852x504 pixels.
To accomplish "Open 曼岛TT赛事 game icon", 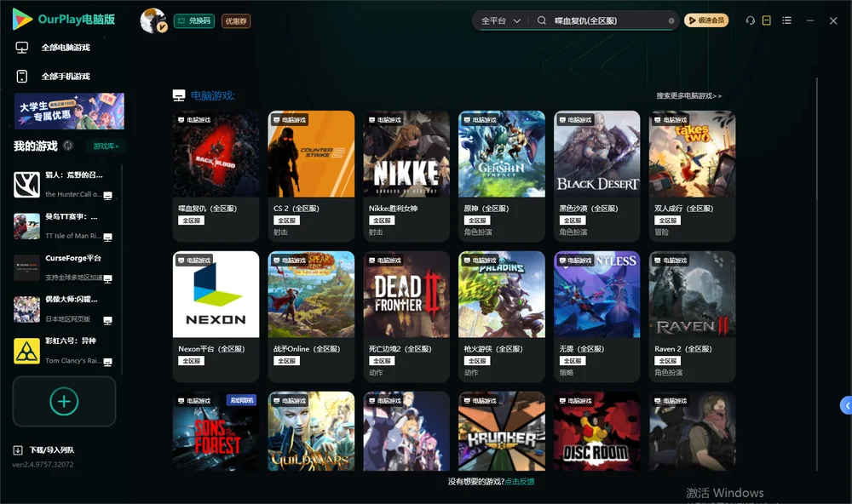I will tap(26, 226).
